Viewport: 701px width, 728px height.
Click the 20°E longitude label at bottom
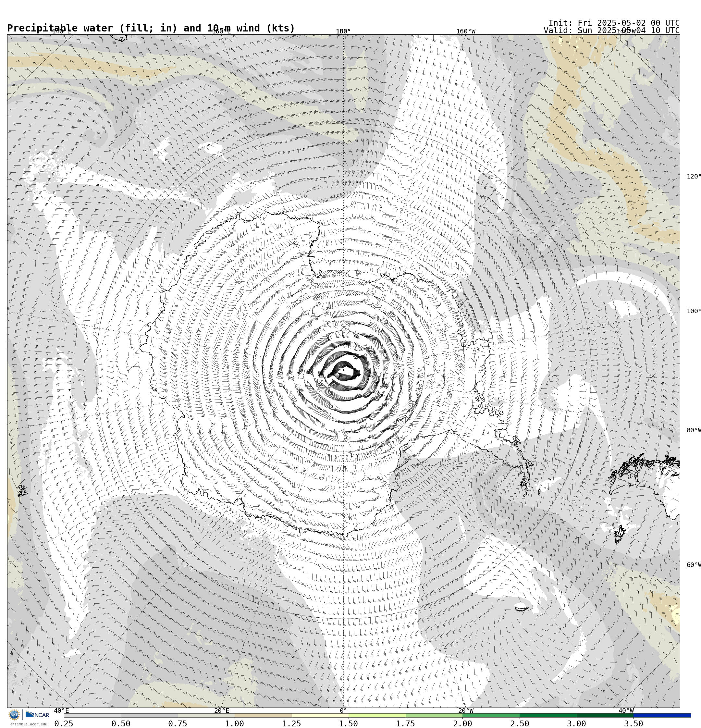coord(221,710)
